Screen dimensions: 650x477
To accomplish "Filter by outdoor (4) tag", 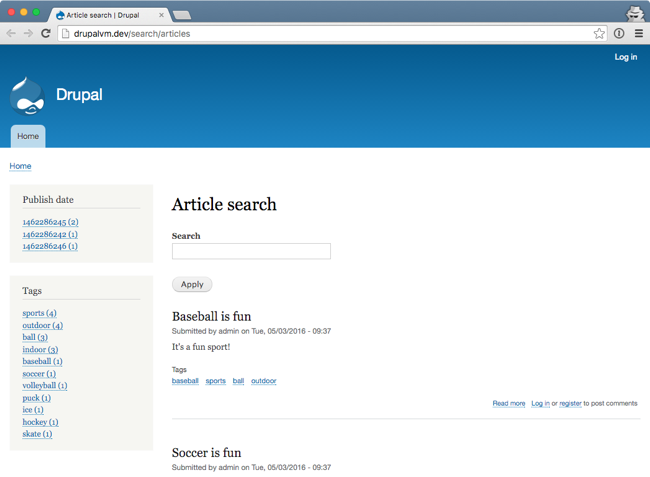I will (43, 325).
